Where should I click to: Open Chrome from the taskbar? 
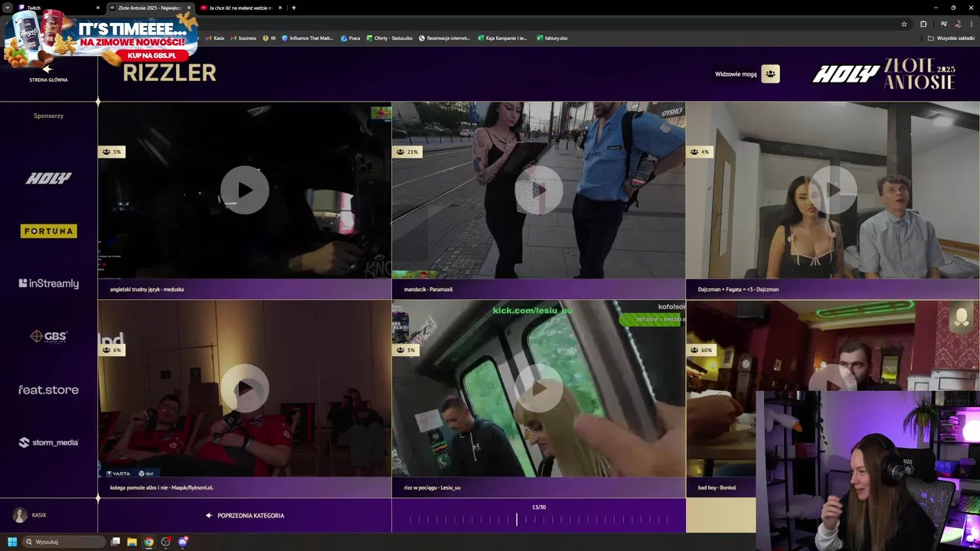pyautogui.click(x=149, y=542)
